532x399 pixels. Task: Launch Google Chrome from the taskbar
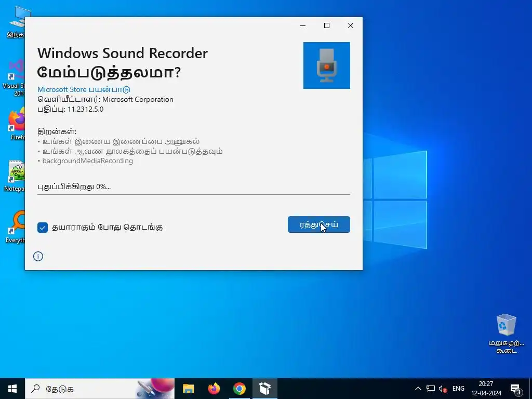tap(239, 389)
